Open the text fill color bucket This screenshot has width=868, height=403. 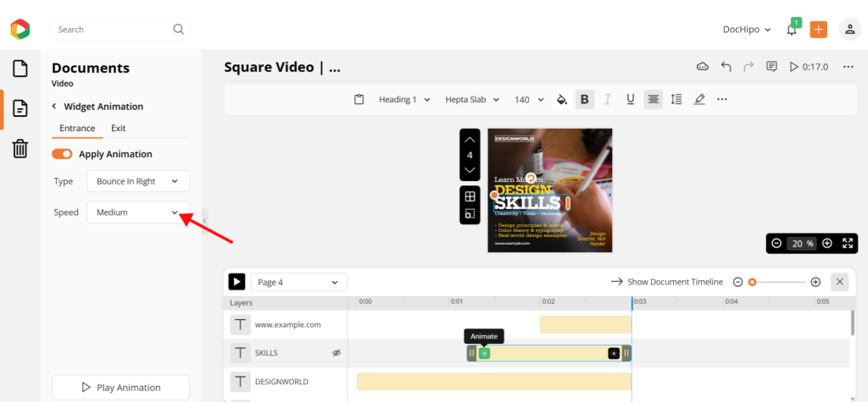click(561, 100)
